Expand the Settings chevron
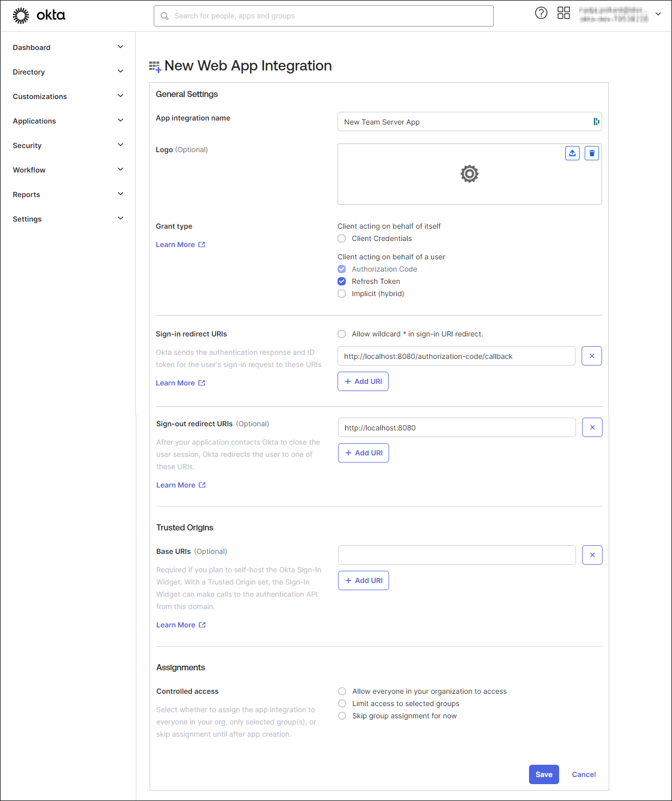Screen dimensions: 672x801 [121, 219]
